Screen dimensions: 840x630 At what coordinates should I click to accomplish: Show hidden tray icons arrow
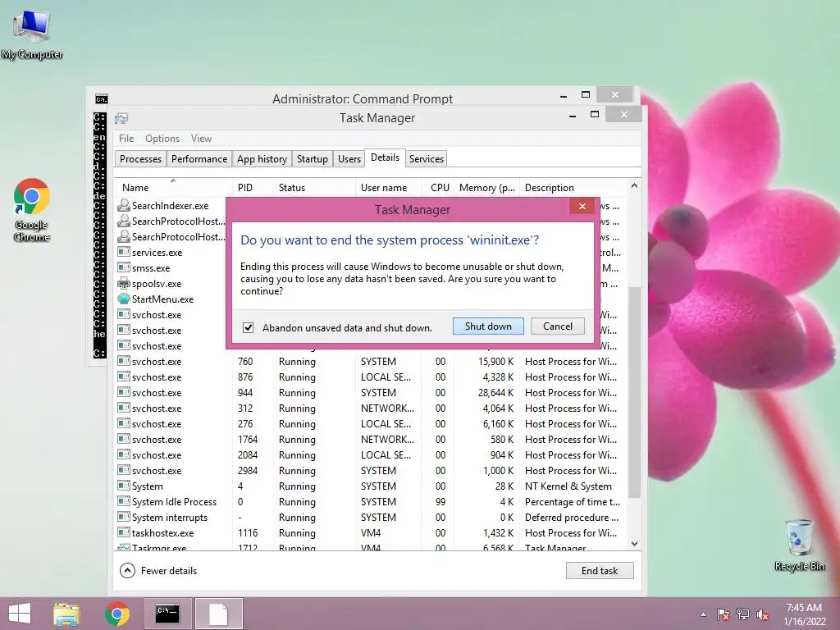tap(703, 614)
